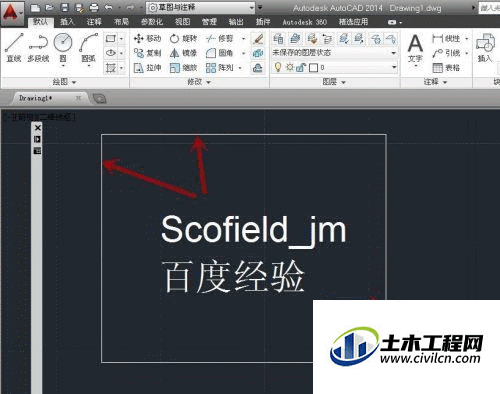Click the Leader (引线) button
This screenshot has height=394, width=500.
[446, 53]
